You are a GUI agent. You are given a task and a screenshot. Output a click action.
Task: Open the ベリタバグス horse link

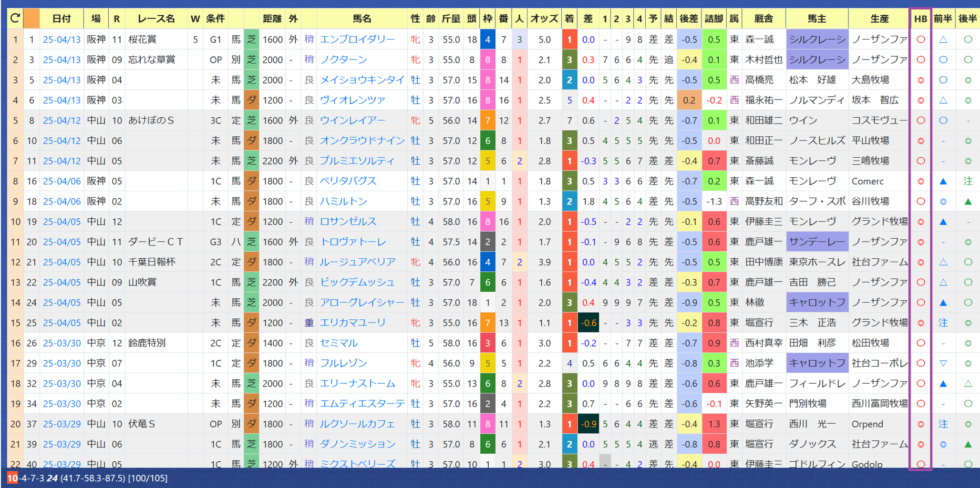point(348,181)
